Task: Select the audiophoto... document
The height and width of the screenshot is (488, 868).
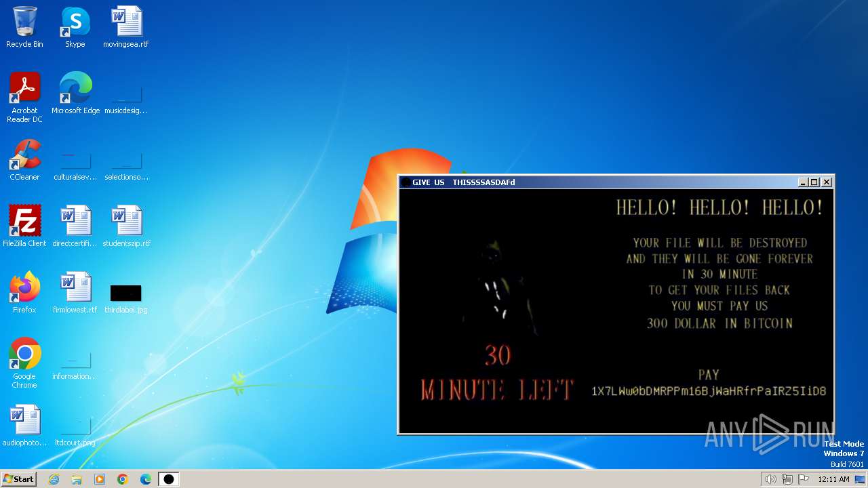Action: 24,426
